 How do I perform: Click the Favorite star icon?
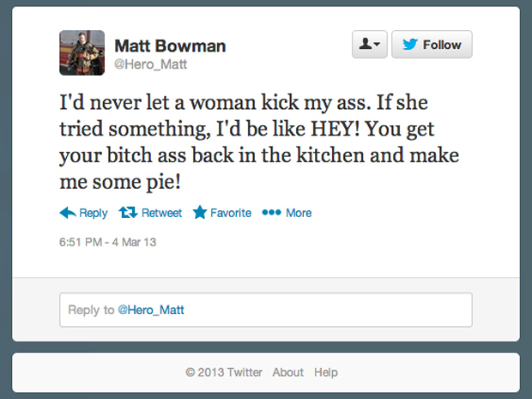coord(200,213)
